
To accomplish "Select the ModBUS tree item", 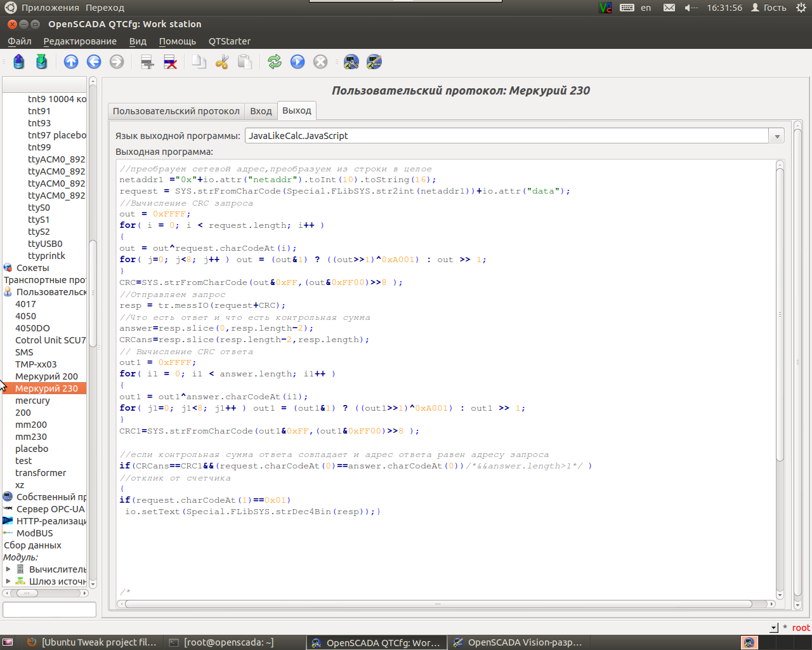I will tap(34, 533).
